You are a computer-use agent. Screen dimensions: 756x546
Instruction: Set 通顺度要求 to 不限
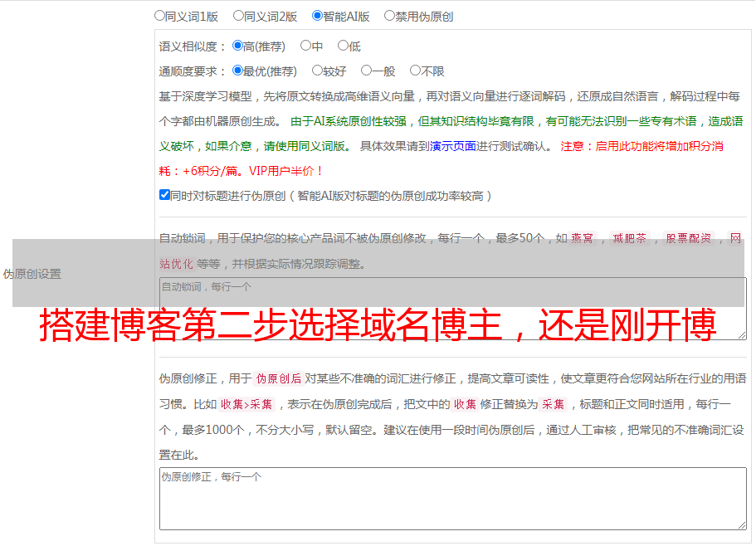415,71
